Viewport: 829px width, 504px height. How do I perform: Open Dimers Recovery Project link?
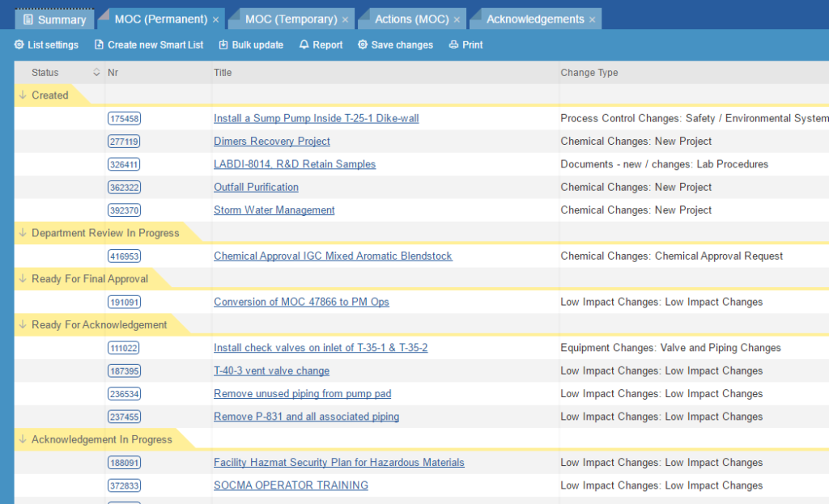(272, 142)
